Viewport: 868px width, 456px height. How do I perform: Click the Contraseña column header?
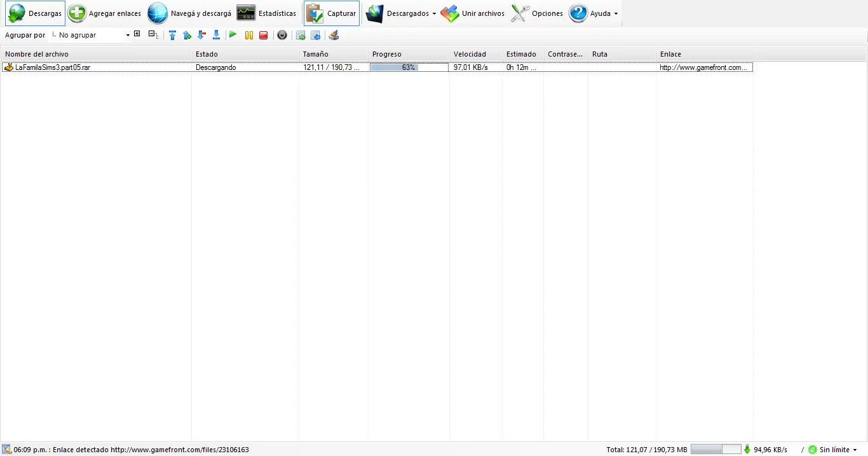[566, 54]
